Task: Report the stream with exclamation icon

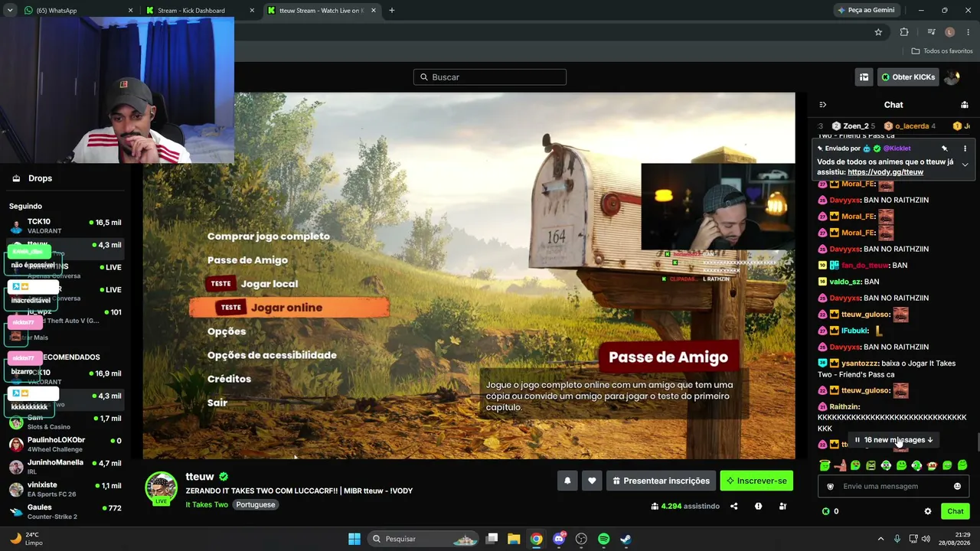Action: [758, 506]
